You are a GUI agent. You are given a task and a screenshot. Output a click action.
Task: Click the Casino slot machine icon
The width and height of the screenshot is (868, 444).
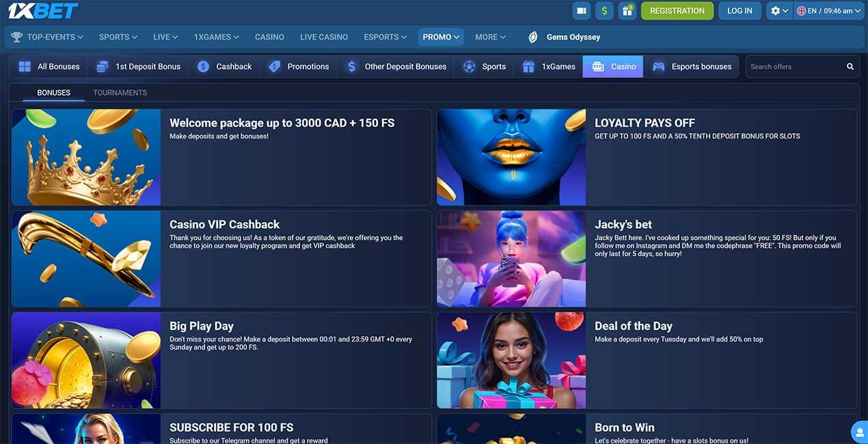(x=597, y=66)
